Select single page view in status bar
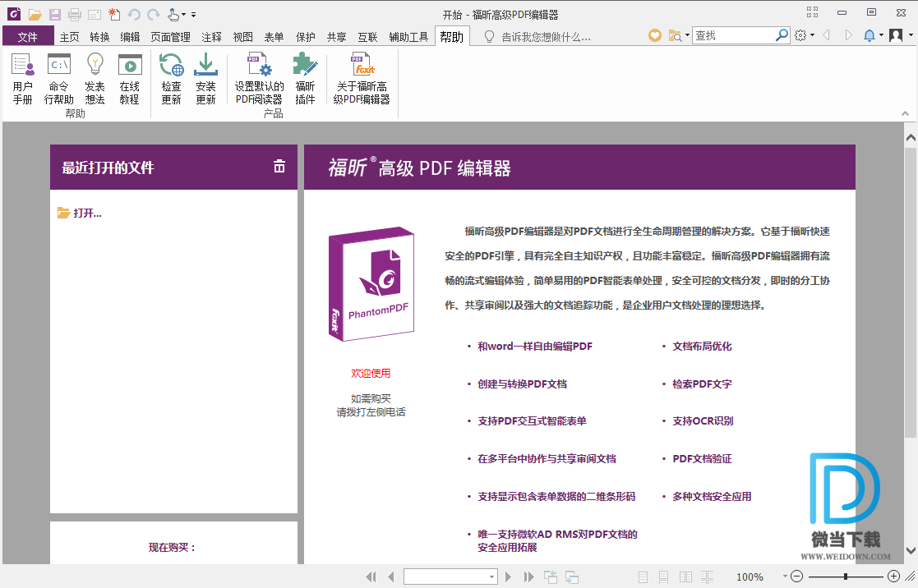This screenshot has height=588, width=918. pyautogui.click(x=643, y=577)
